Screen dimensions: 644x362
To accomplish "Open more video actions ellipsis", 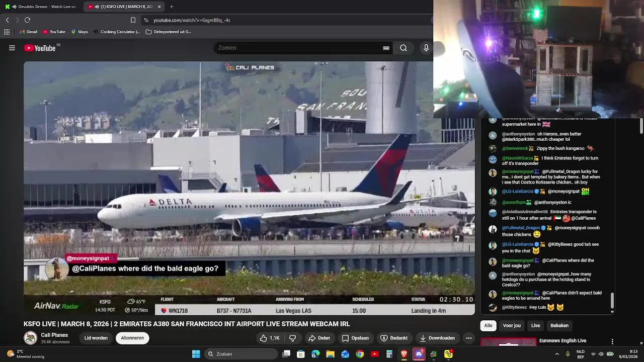I will 469,338.
